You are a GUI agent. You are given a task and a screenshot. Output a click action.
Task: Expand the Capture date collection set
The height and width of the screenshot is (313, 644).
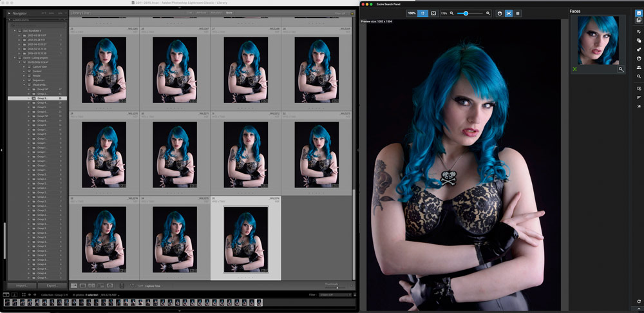[24, 66]
